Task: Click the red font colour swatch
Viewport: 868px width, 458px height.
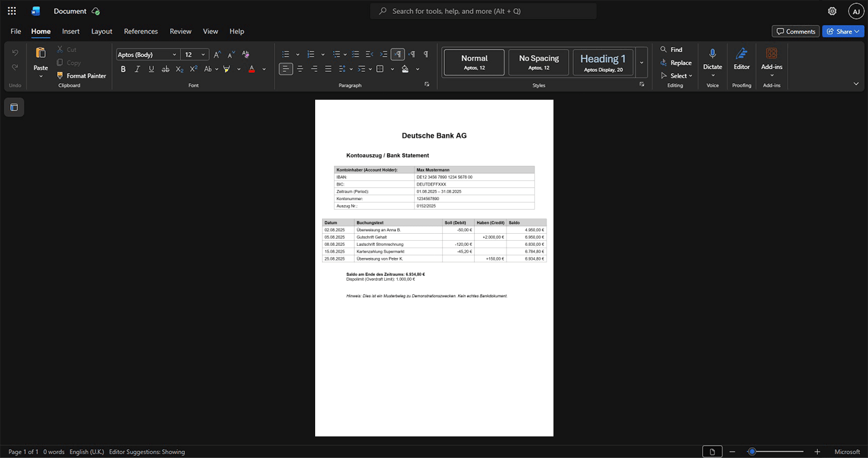Action: (252, 69)
